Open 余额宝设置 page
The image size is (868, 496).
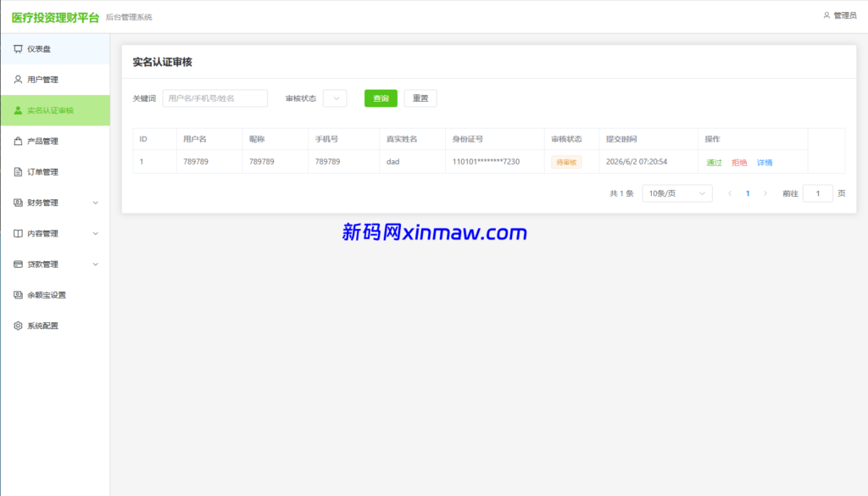pyautogui.click(x=55, y=295)
